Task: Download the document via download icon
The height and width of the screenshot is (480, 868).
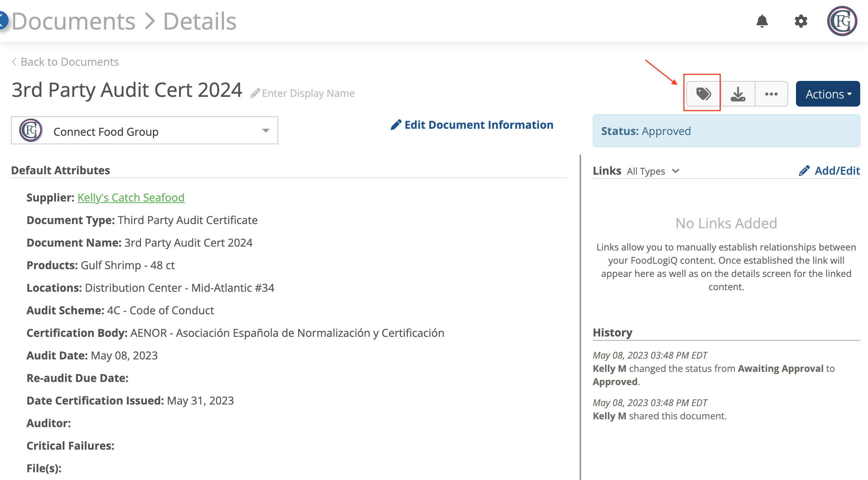Action: (x=738, y=94)
